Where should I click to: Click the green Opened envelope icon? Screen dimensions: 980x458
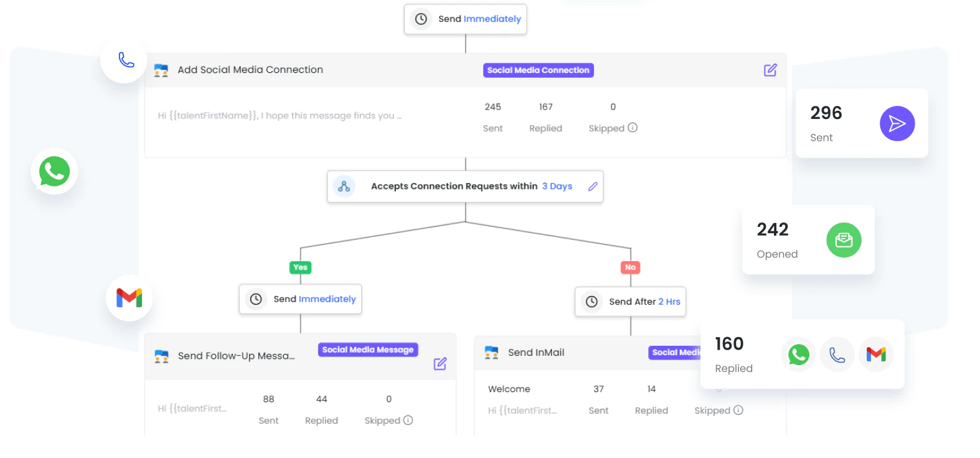tap(844, 240)
